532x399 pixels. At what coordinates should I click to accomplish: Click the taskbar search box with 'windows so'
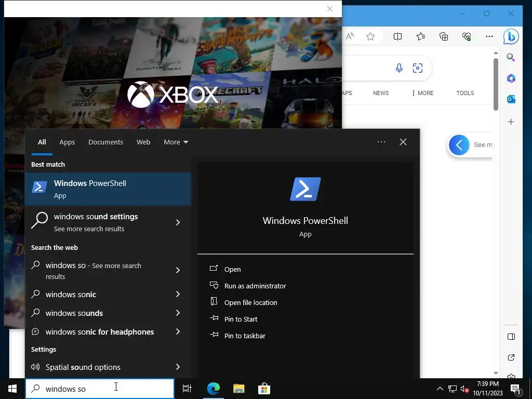[100, 389]
